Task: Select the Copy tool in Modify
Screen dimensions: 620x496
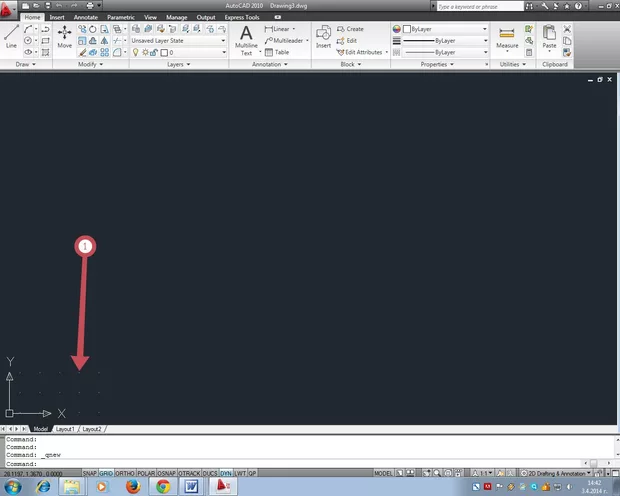Action: pos(82,29)
